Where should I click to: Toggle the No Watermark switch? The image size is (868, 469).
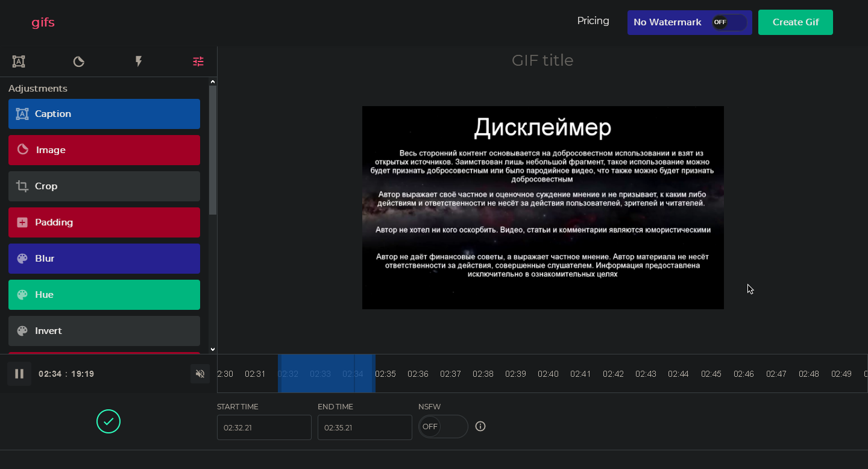pyautogui.click(x=729, y=22)
